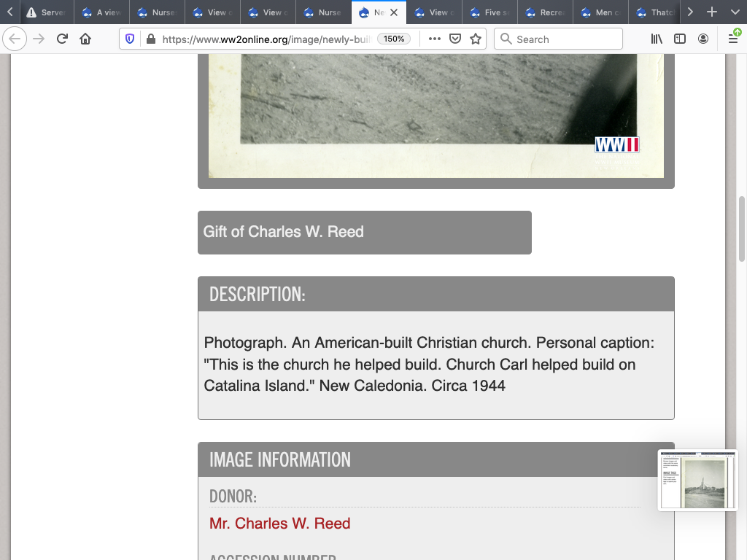Toggle the sidebar view icon
747x560 pixels.
(x=680, y=39)
